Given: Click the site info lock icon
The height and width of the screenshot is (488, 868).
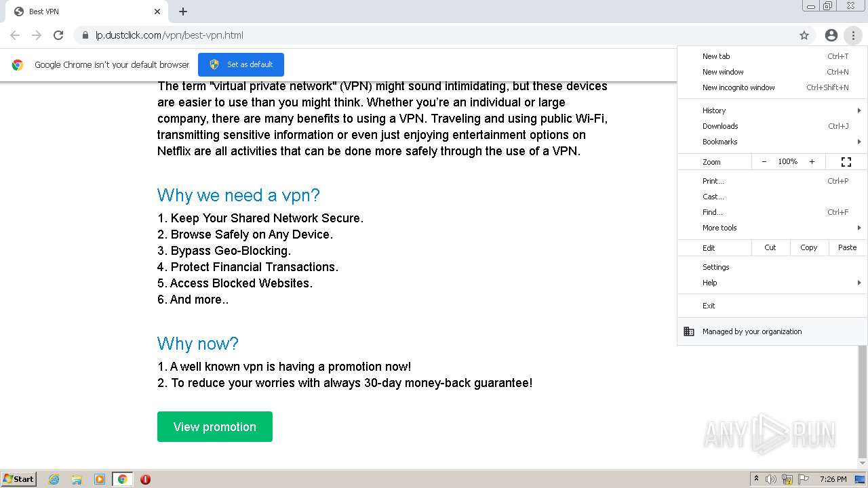Looking at the screenshot, I should click(x=85, y=35).
